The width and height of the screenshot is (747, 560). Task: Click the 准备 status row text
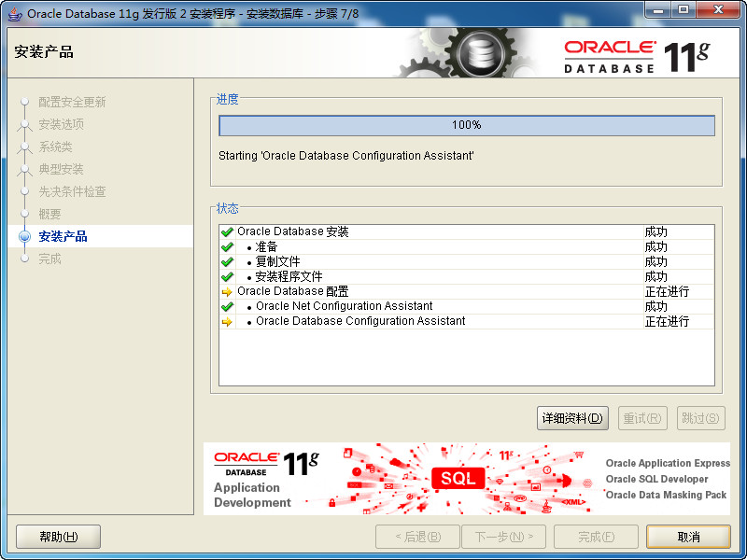[266, 246]
